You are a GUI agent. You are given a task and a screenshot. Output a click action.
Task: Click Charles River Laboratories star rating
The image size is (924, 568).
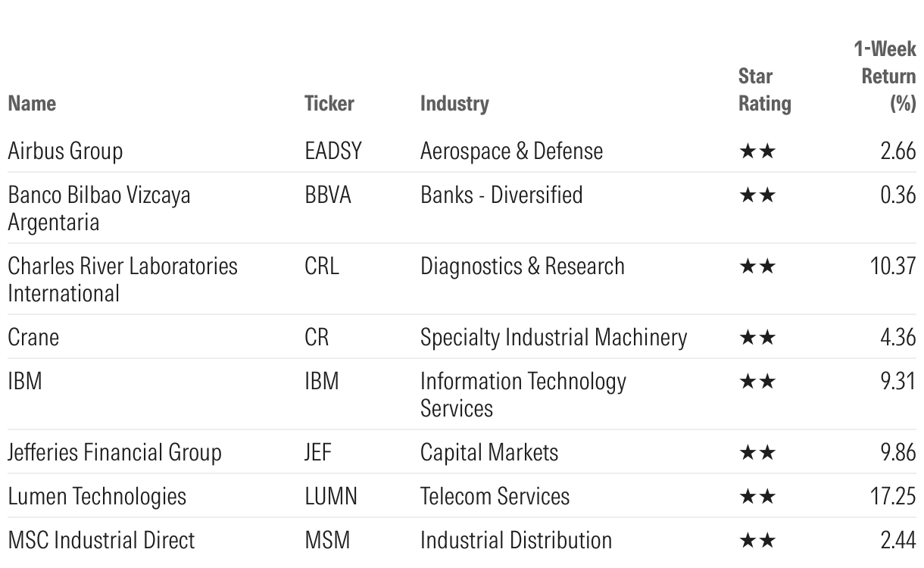click(757, 267)
